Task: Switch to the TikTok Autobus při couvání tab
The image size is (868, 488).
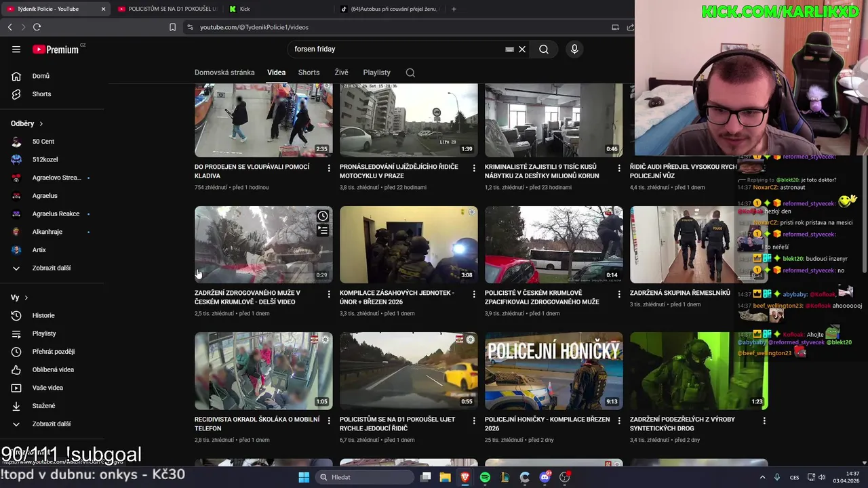Action: (389, 9)
